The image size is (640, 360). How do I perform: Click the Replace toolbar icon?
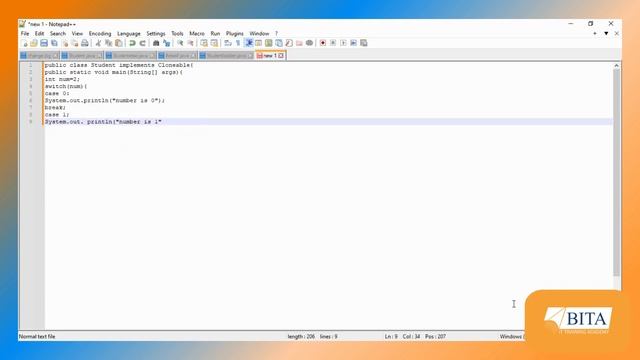coord(166,43)
